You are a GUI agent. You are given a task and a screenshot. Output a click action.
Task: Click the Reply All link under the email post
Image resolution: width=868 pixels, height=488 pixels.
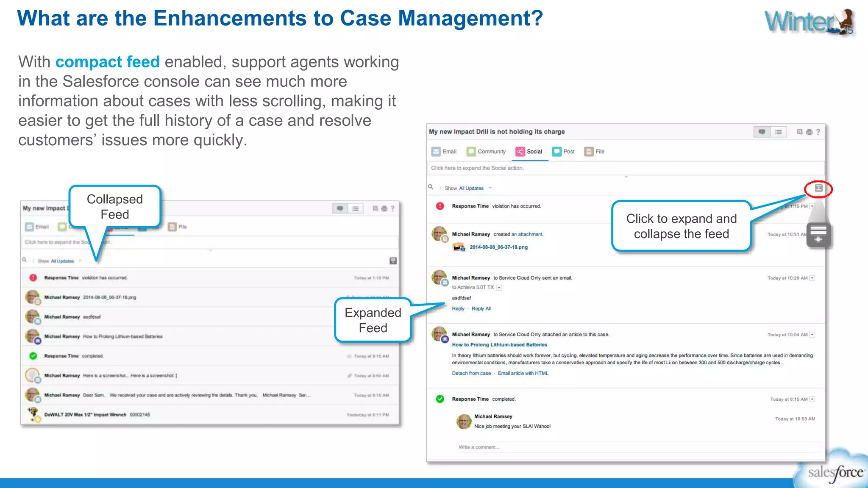tap(481, 308)
